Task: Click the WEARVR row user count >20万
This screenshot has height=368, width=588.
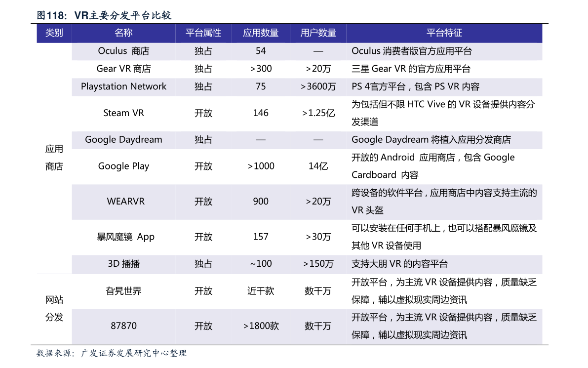Action: click(318, 202)
